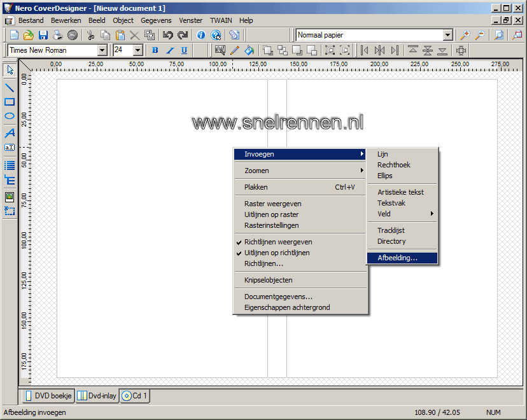The height and width of the screenshot is (420, 527).
Task: Click the Cut scissors icon
Action: [x=90, y=35]
